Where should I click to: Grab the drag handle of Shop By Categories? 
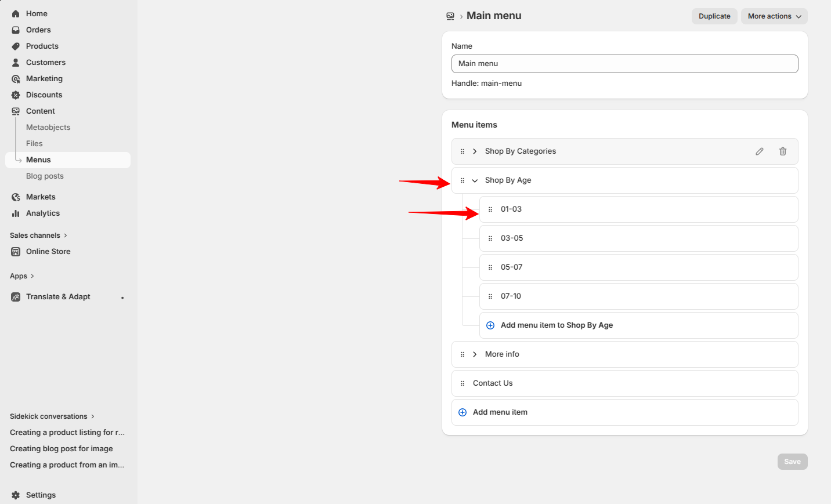[x=463, y=151]
